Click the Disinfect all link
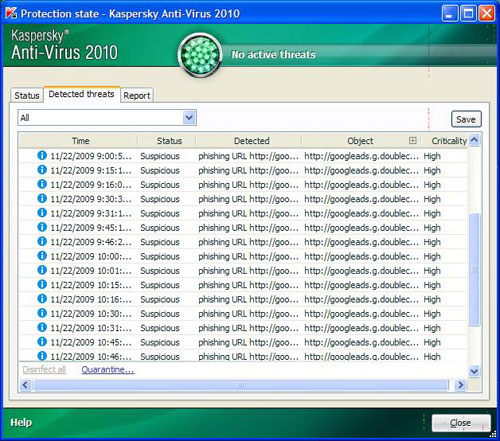The height and width of the screenshot is (441, 500). [44, 370]
